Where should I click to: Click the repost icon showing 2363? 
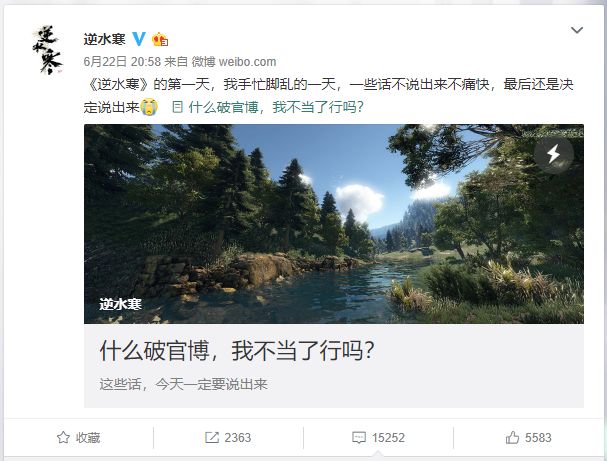click(211, 437)
